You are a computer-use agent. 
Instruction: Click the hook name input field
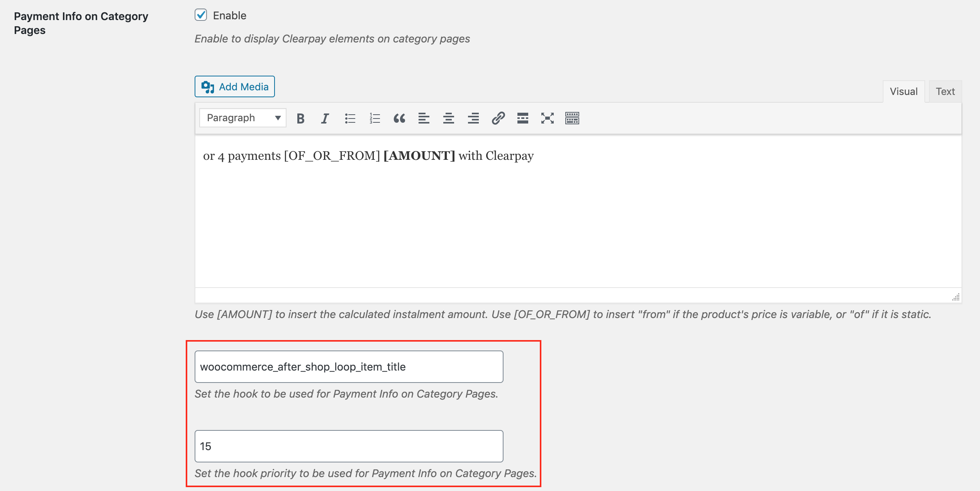348,366
